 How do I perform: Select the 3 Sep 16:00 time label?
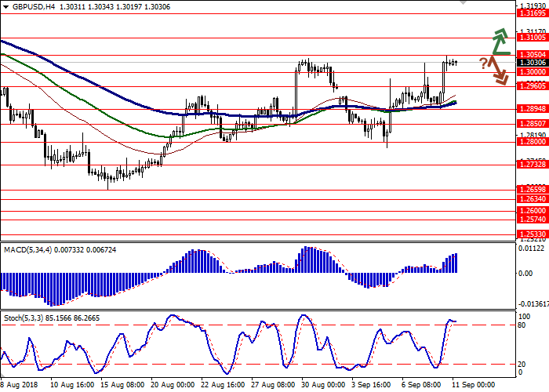[x=372, y=385]
